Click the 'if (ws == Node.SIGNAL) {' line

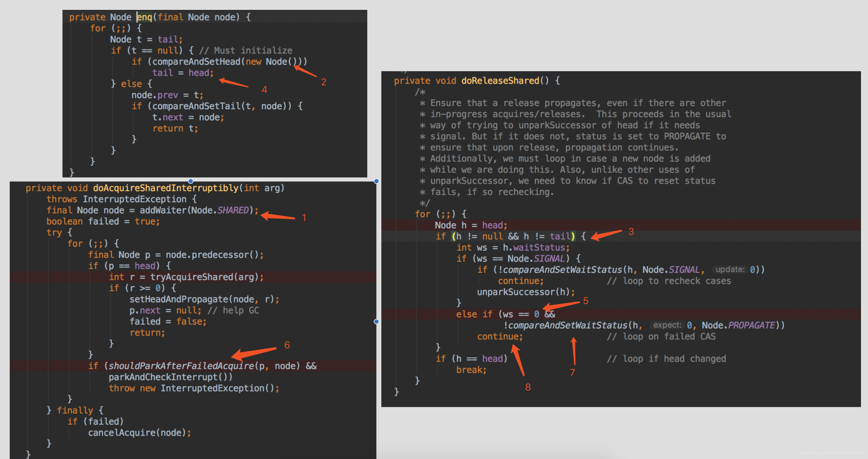click(518, 258)
